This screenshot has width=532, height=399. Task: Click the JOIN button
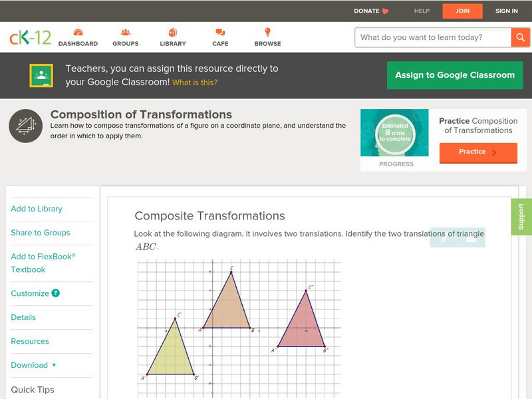coord(463,11)
